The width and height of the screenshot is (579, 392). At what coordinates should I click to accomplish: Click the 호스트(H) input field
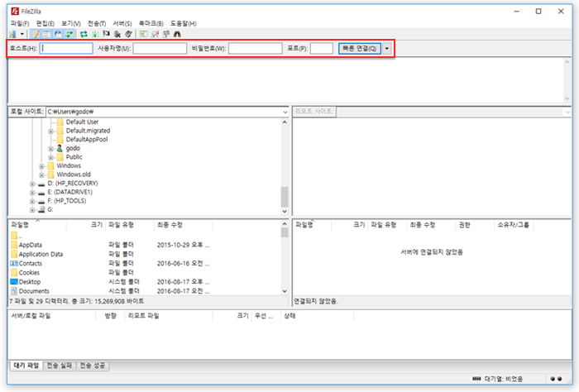click(x=66, y=48)
